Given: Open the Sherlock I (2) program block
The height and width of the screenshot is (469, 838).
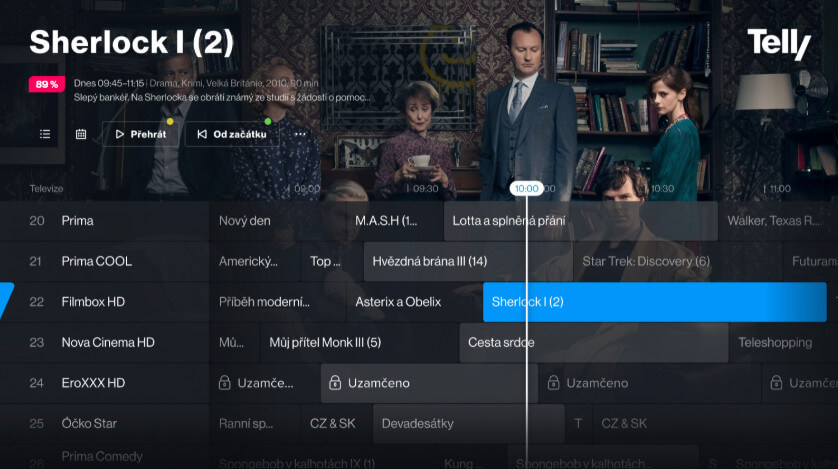Looking at the screenshot, I should click(x=655, y=302).
